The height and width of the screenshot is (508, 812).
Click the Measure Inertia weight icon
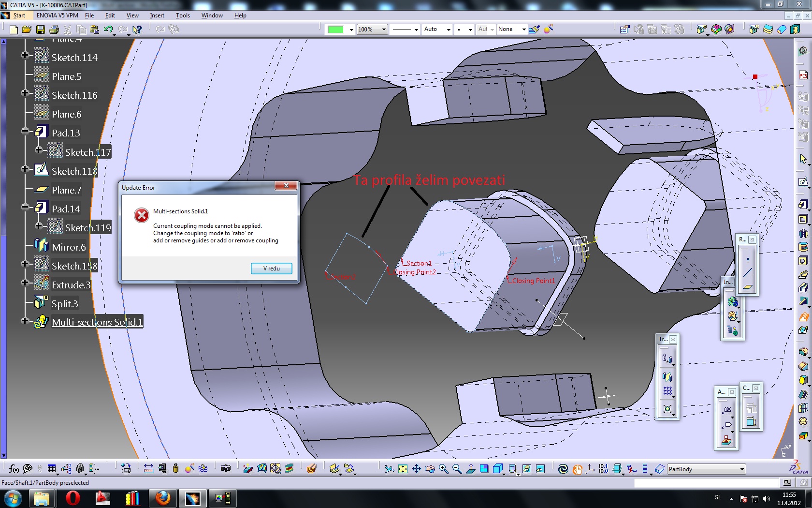[175, 468]
